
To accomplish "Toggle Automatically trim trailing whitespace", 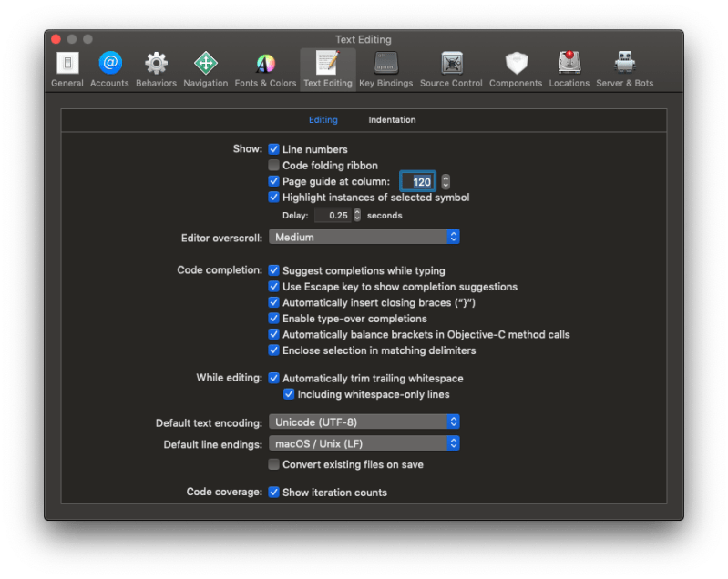I will [x=274, y=378].
